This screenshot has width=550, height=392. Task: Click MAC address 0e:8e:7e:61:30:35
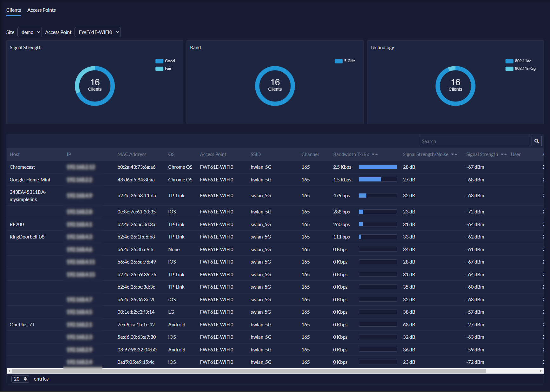(137, 212)
